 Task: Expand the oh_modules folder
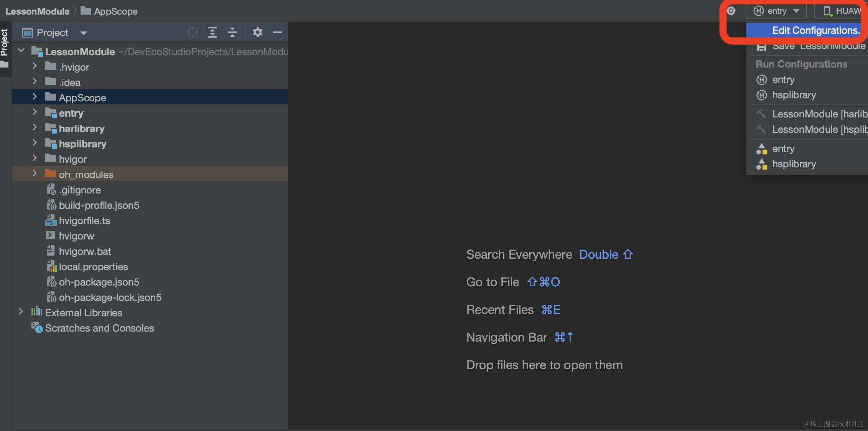point(35,173)
